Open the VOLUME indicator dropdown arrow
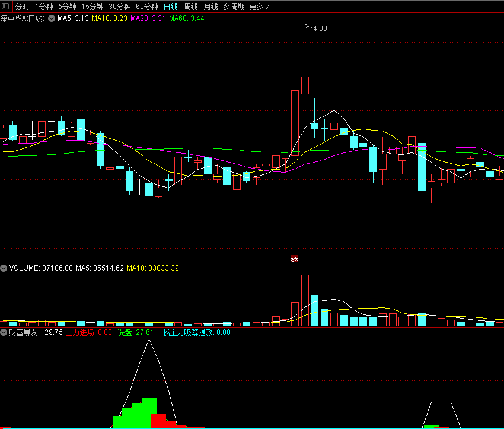The width and height of the screenshot is (504, 429). click(4, 268)
